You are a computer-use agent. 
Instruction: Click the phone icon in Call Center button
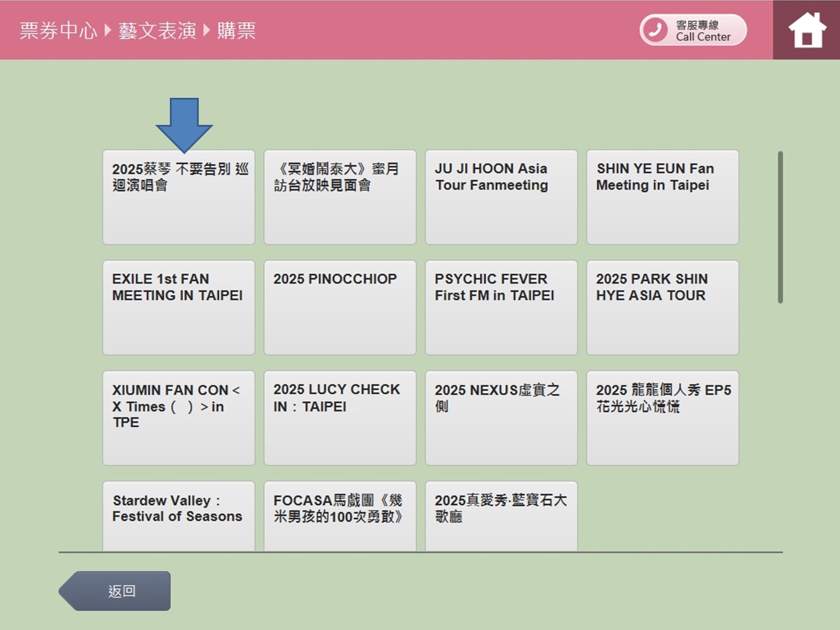pos(655,30)
